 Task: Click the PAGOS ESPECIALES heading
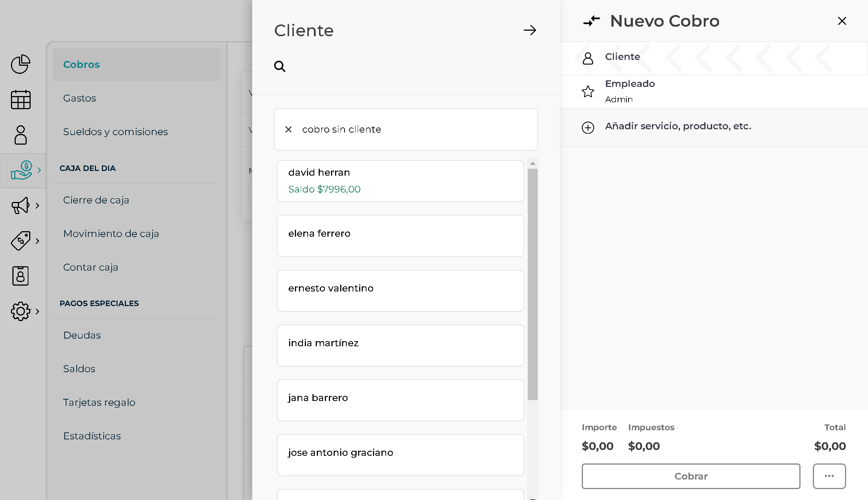pos(99,304)
